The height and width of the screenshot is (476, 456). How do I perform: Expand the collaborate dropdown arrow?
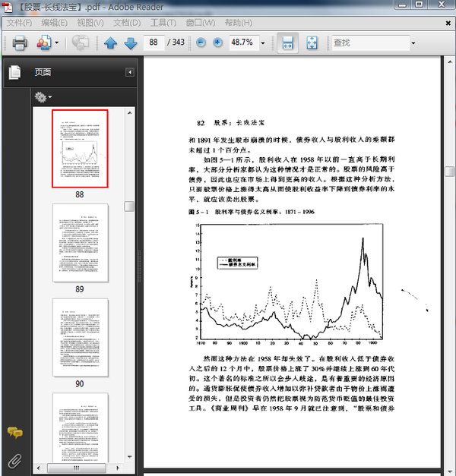tap(57, 43)
